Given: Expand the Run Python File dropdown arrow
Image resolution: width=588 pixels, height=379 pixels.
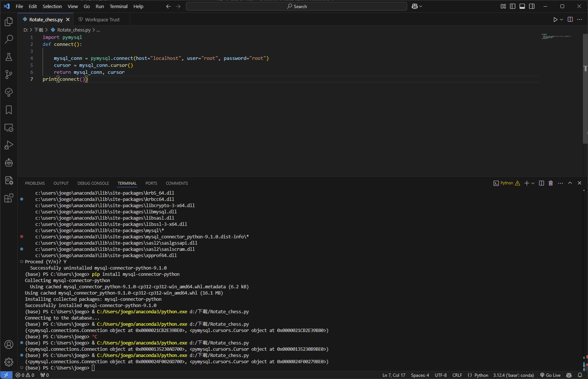Looking at the screenshot, I should pyautogui.click(x=562, y=19).
